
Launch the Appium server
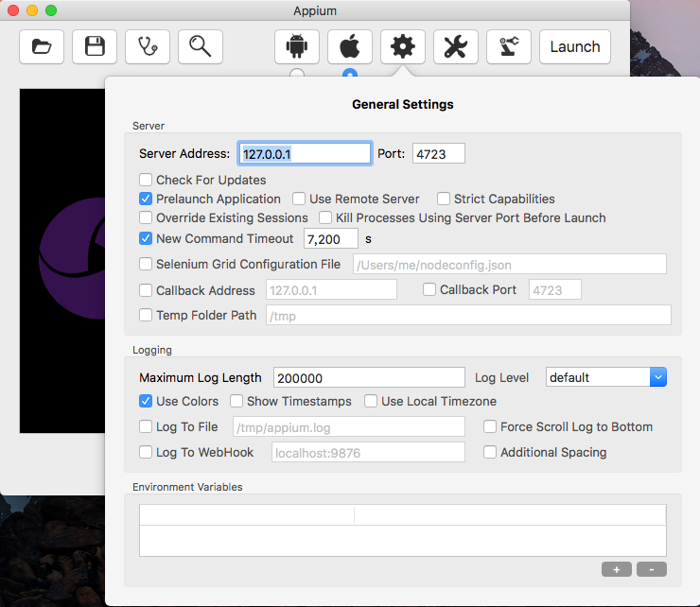click(575, 47)
